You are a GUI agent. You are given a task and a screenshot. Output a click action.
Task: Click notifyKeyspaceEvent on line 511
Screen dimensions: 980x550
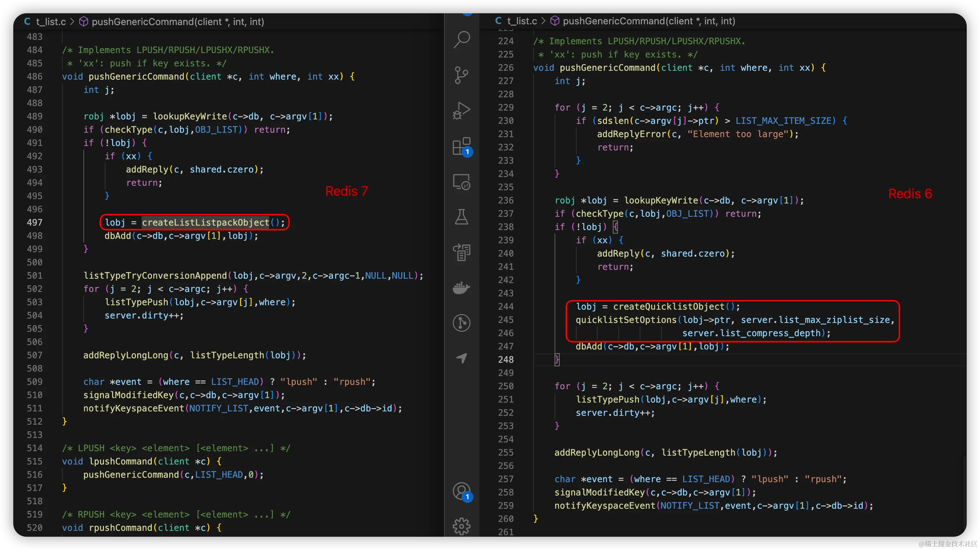134,408
